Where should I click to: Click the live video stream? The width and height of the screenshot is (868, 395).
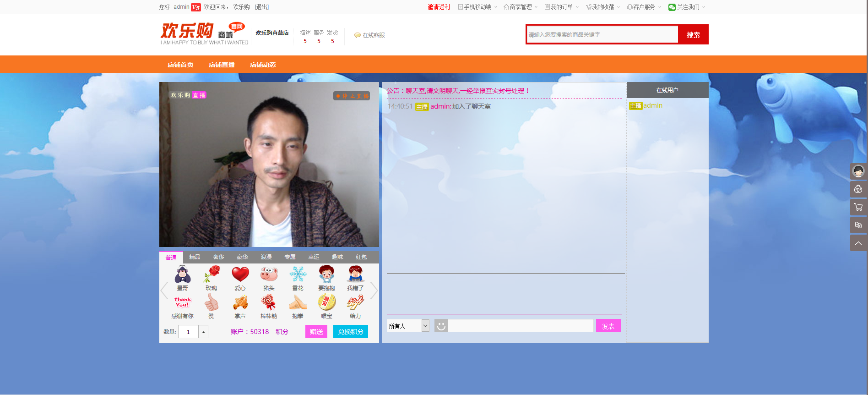(269, 165)
